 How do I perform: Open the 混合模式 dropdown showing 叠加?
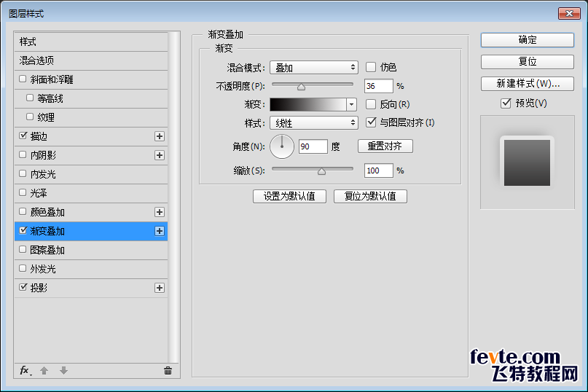[x=314, y=68]
